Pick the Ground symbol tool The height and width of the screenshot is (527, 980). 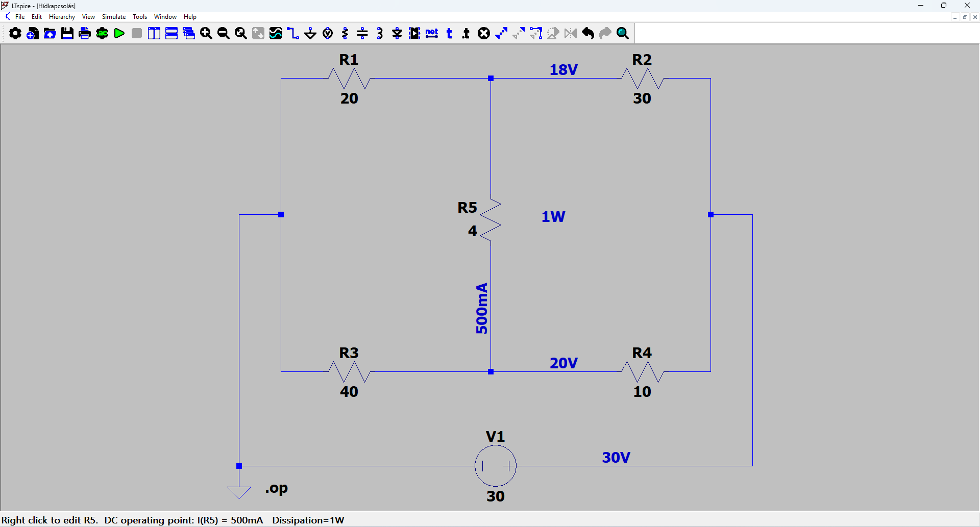pyautogui.click(x=310, y=34)
